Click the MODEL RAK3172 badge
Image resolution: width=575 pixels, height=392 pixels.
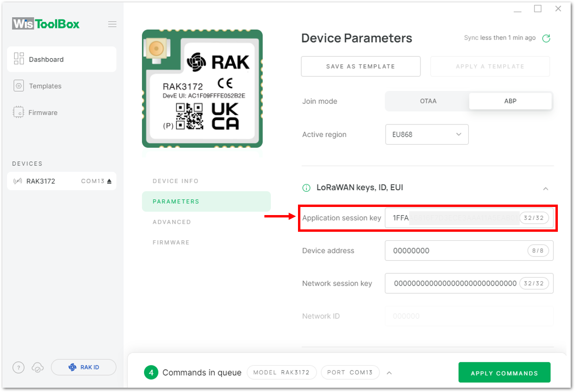click(x=281, y=372)
